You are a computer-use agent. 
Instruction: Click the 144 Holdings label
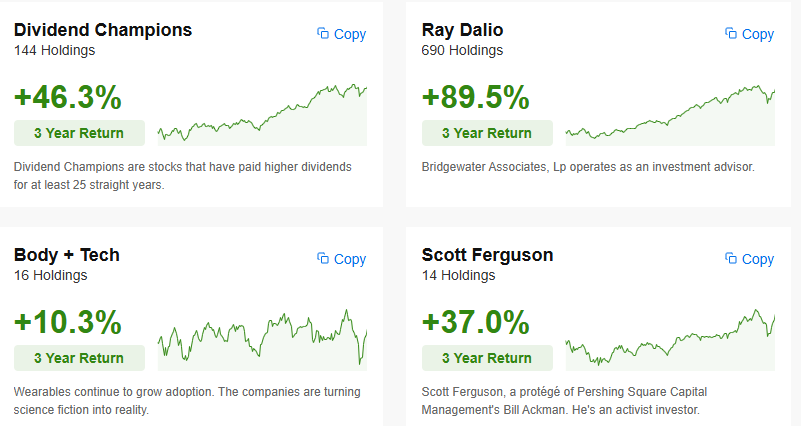pyautogui.click(x=54, y=51)
